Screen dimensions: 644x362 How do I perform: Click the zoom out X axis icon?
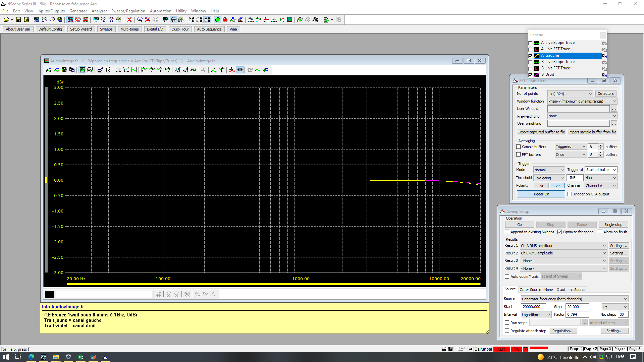pyautogui.click(x=126, y=70)
